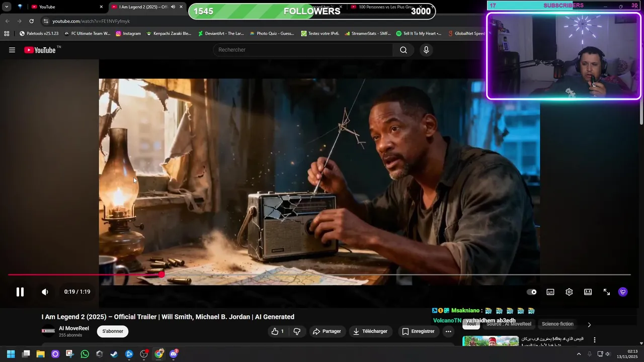Image resolution: width=644 pixels, height=362 pixels.
Task: Enter fullscreen with the expand arrows icon
Action: point(607,292)
